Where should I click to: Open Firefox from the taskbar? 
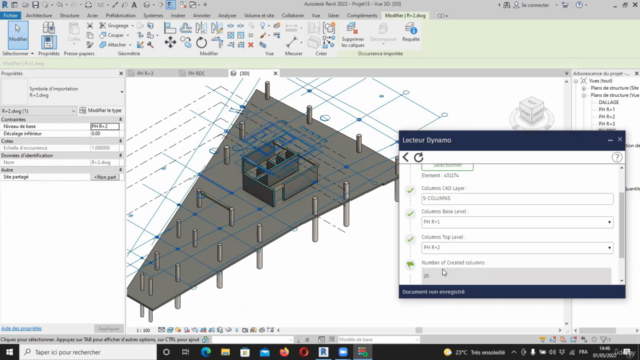pyautogui.click(x=284, y=352)
